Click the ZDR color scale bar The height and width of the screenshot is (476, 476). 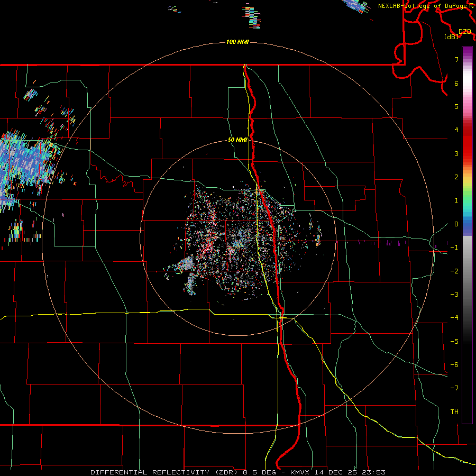(x=467, y=235)
